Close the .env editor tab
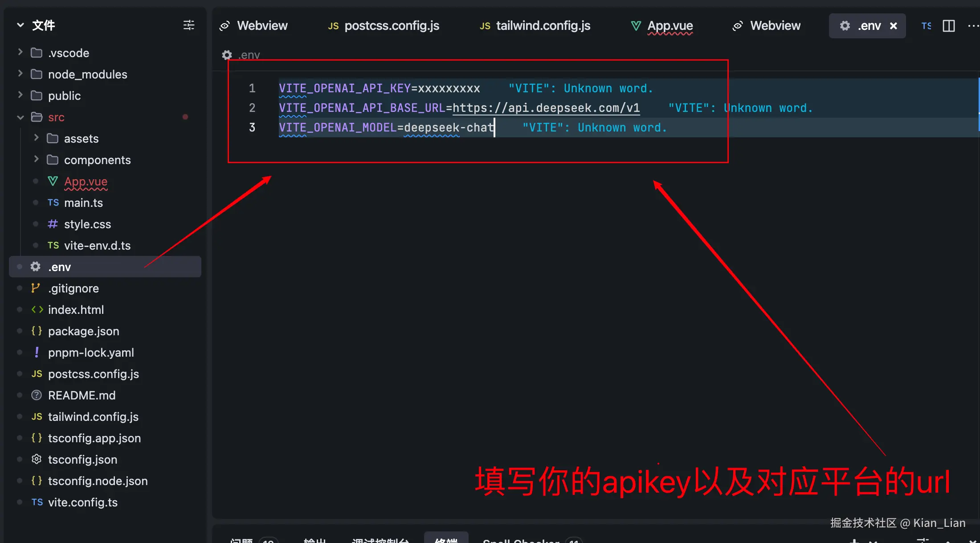This screenshot has width=980, height=543. coord(893,26)
